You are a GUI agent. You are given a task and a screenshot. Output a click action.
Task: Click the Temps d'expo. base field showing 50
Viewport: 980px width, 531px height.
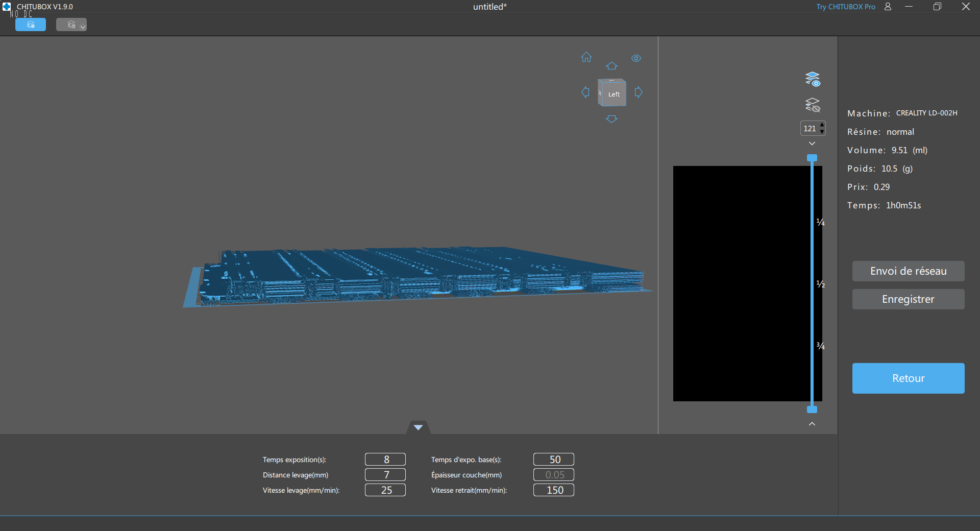(x=554, y=460)
